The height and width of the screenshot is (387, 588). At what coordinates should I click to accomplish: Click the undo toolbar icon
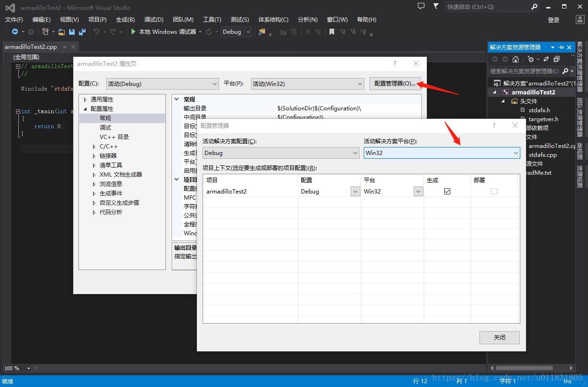coord(96,31)
